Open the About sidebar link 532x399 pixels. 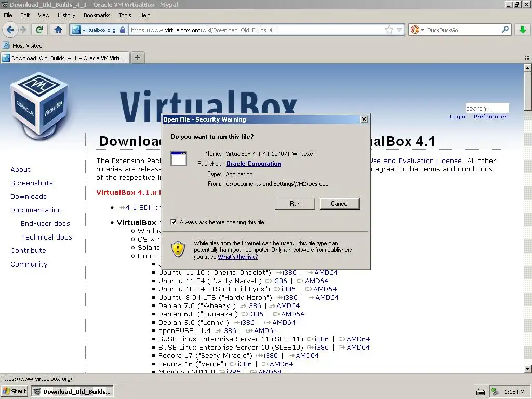20,170
